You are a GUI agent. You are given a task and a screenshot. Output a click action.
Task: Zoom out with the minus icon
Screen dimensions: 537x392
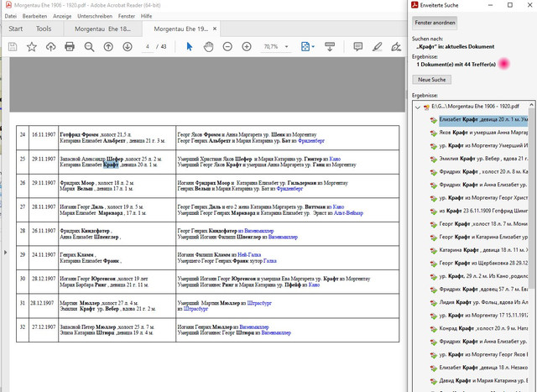pos(227,47)
